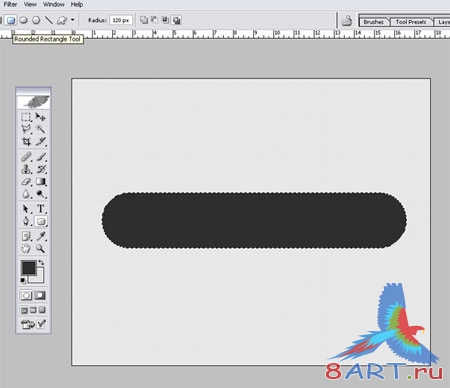Open the Filter menu

tap(10, 4)
